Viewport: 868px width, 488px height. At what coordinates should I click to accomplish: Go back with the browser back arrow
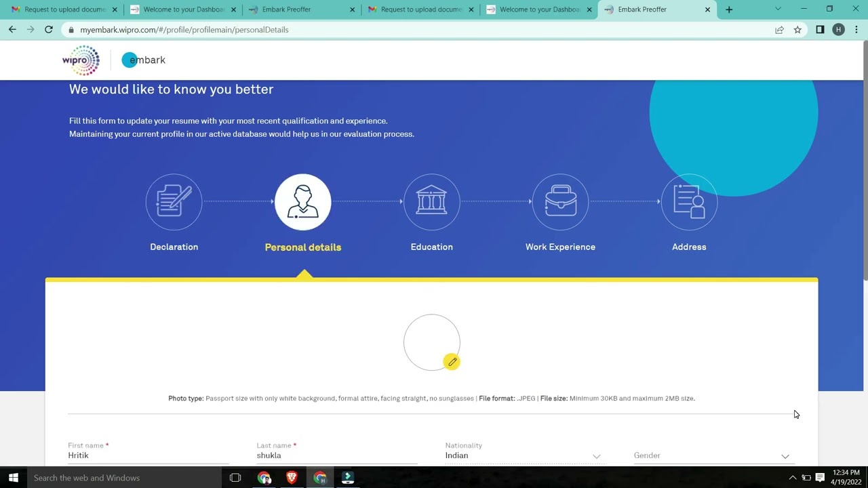12,30
